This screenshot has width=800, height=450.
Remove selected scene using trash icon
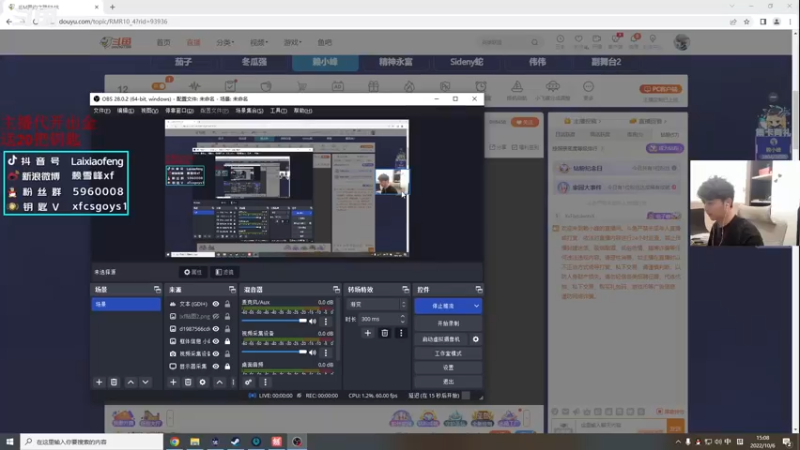114,382
